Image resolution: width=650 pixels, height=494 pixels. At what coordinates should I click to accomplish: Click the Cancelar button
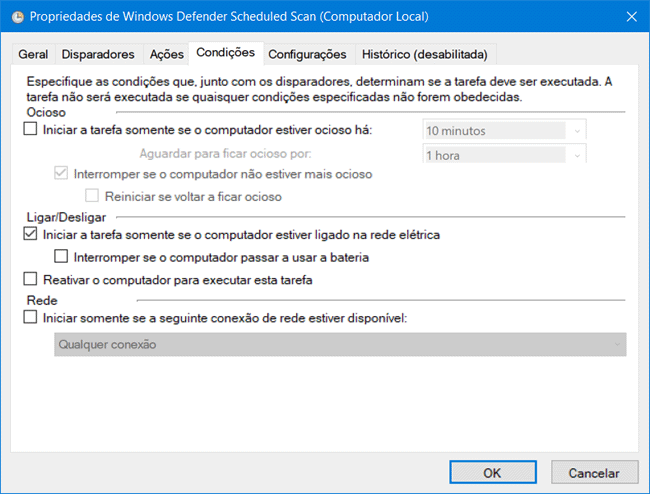pos(594,472)
